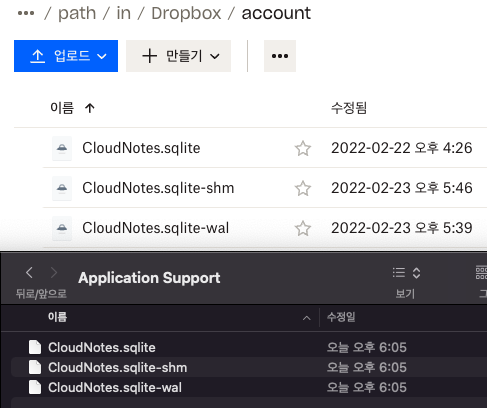Click the Finder group icon beside 보기
The width and height of the screenshot is (487, 408).
481,273
